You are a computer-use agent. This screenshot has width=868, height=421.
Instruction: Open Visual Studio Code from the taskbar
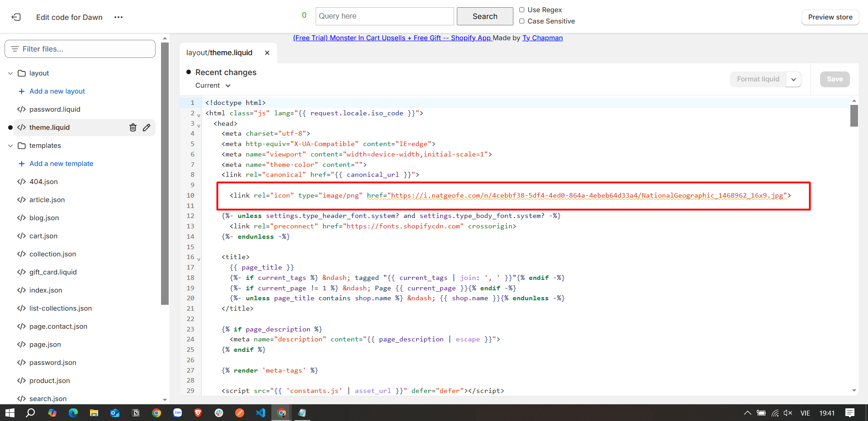261,413
